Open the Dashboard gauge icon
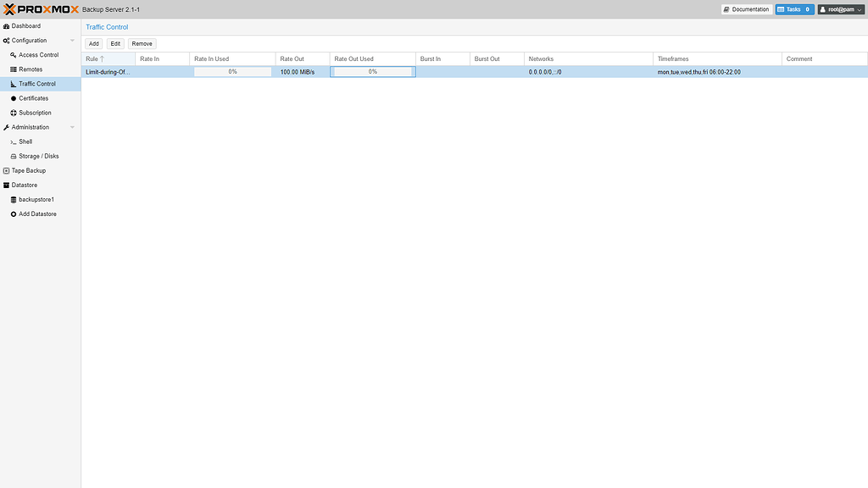The image size is (868, 488). pyautogui.click(x=8, y=25)
